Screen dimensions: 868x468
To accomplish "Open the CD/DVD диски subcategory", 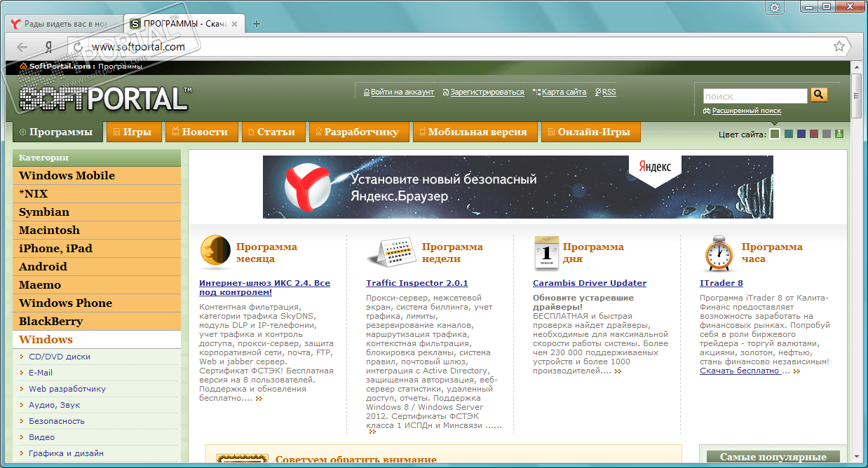I will (60, 357).
